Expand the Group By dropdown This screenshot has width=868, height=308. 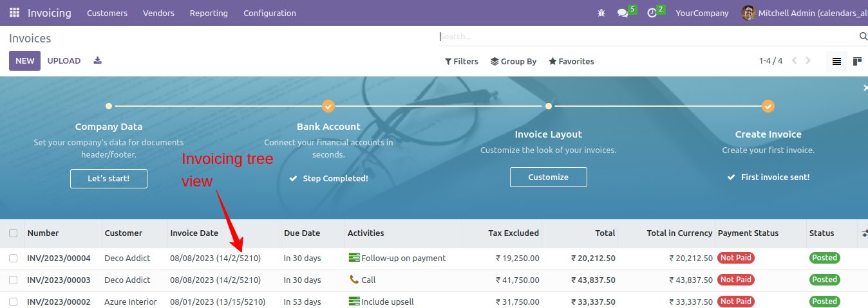coord(513,61)
